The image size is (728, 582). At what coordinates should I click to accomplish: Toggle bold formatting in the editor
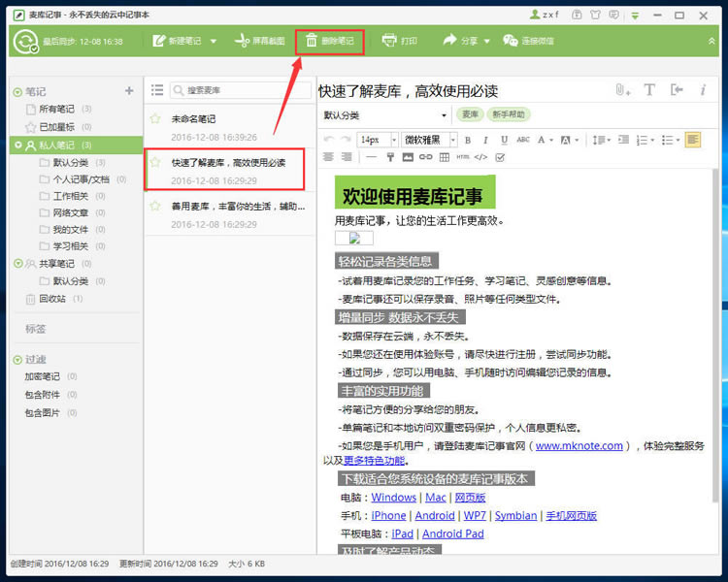coord(468,141)
